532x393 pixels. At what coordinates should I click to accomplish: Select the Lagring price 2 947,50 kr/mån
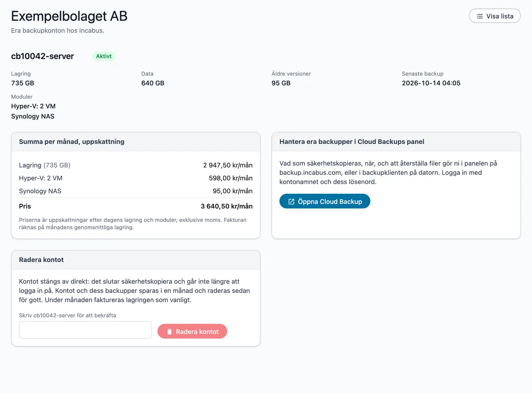point(228,165)
